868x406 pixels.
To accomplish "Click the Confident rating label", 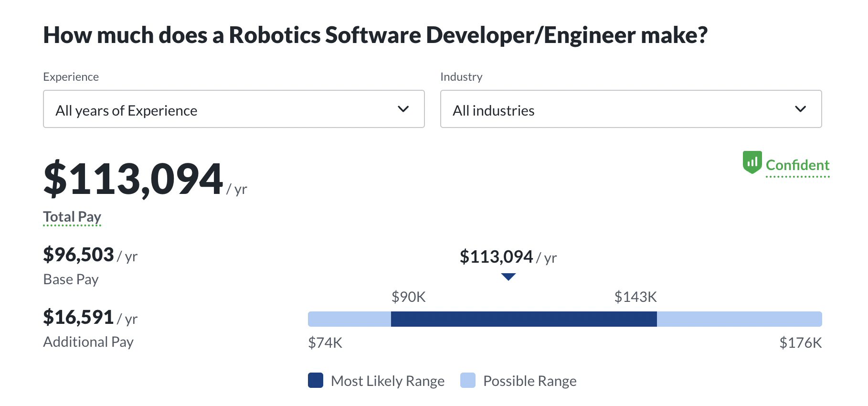I will [798, 165].
